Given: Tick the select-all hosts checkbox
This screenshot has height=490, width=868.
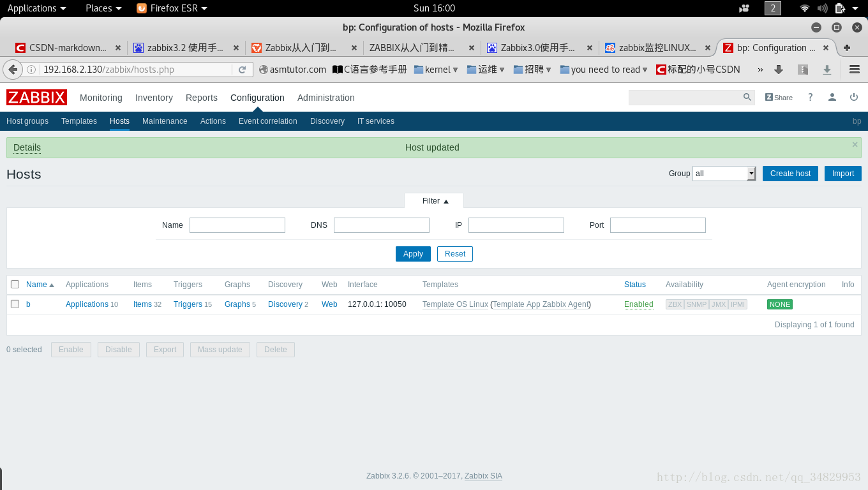Looking at the screenshot, I should coord(15,285).
